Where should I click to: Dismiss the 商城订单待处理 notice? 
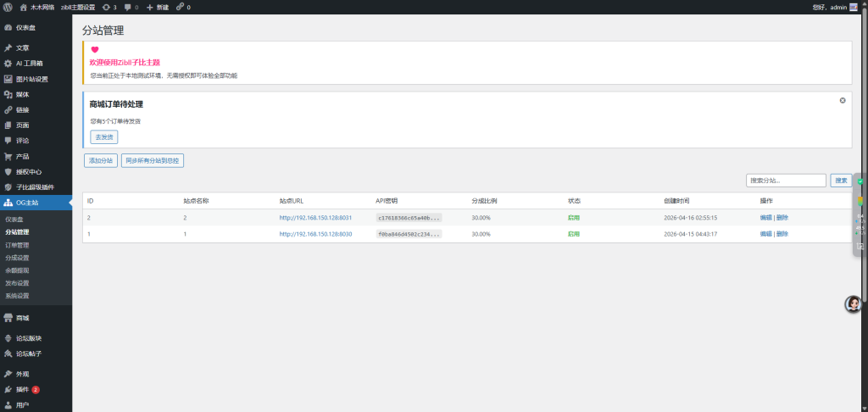[843, 100]
